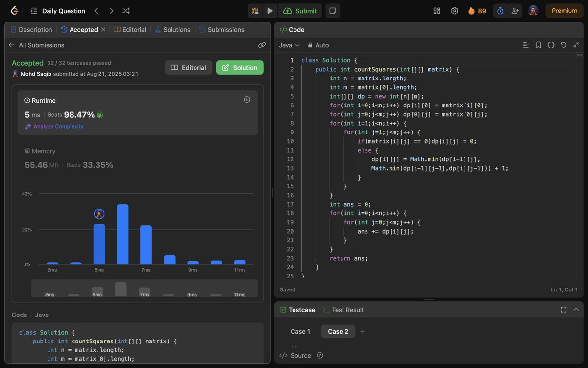This screenshot has height=368, width=588.
Task: Click the 55.46 MB memory value
Action: click(42, 165)
